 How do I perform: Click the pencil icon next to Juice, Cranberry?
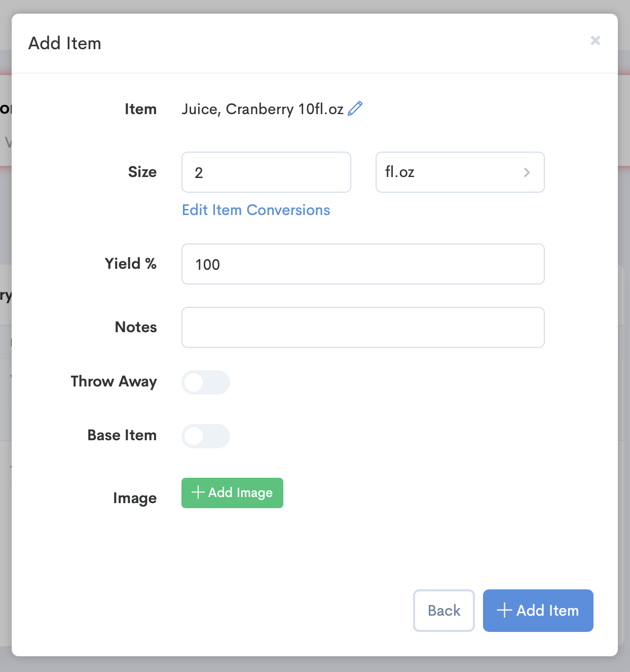click(355, 109)
